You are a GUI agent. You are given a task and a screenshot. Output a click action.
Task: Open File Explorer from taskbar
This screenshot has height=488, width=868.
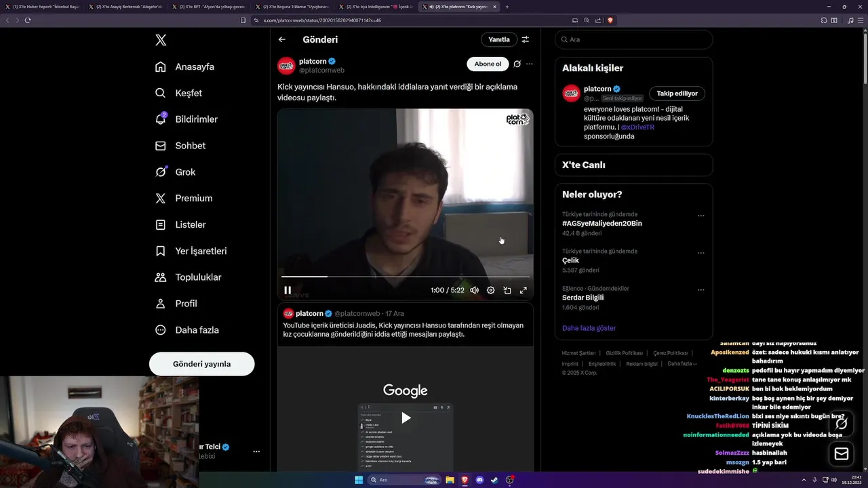(450, 480)
